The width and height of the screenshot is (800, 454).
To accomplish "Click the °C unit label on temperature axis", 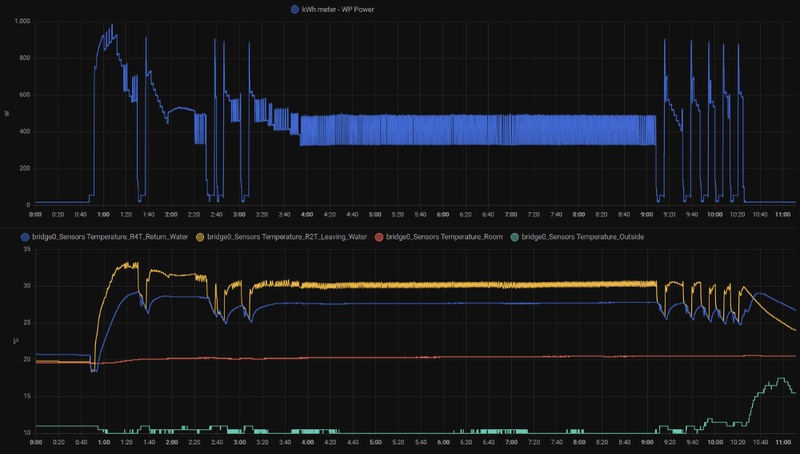I will [15, 341].
